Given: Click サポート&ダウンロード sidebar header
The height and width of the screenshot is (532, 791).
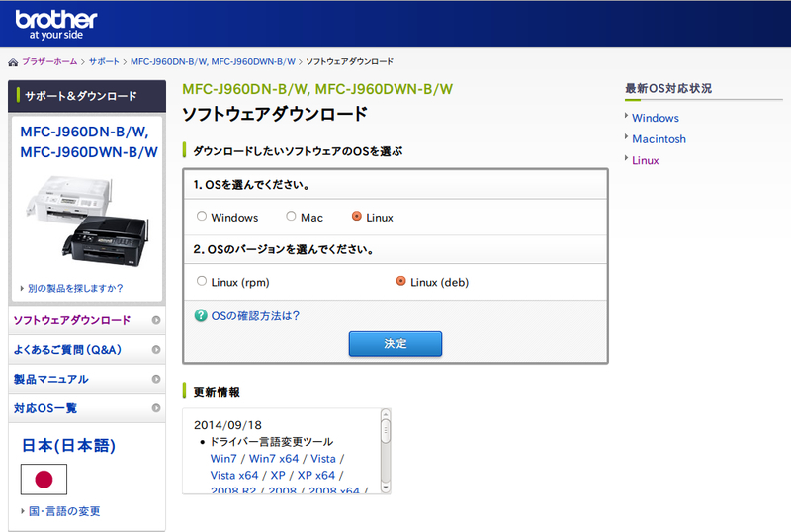Looking at the screenshot, I should (x=87, y=96).
